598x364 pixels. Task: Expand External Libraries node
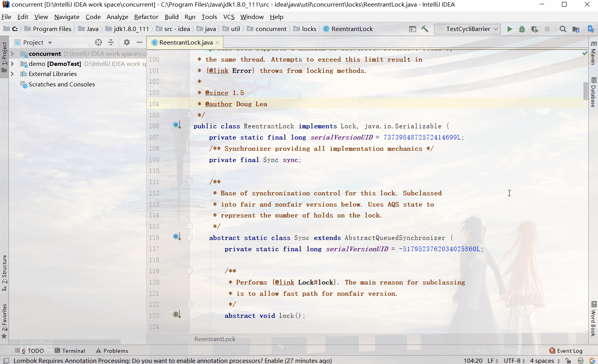(x=12, y=74)
